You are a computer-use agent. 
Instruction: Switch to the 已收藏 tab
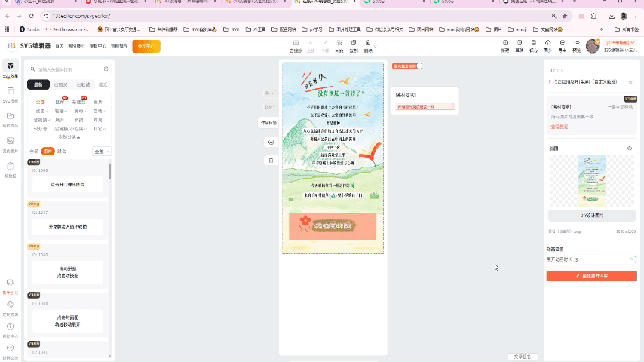click(84, 84)
